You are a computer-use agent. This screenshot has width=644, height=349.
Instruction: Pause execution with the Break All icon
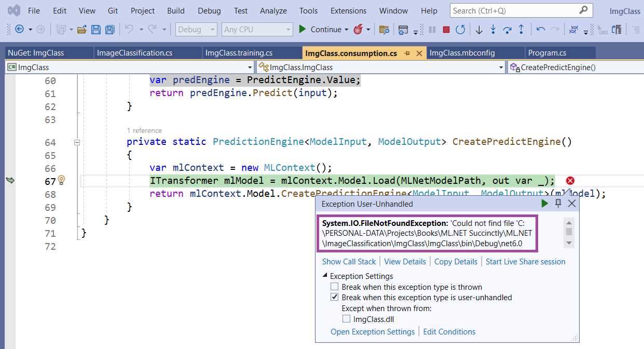[x=433, y=30]
